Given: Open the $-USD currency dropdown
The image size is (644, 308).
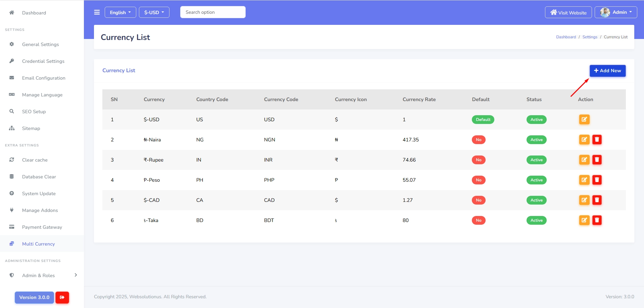Looking at the screenshot, I should 154,12.
